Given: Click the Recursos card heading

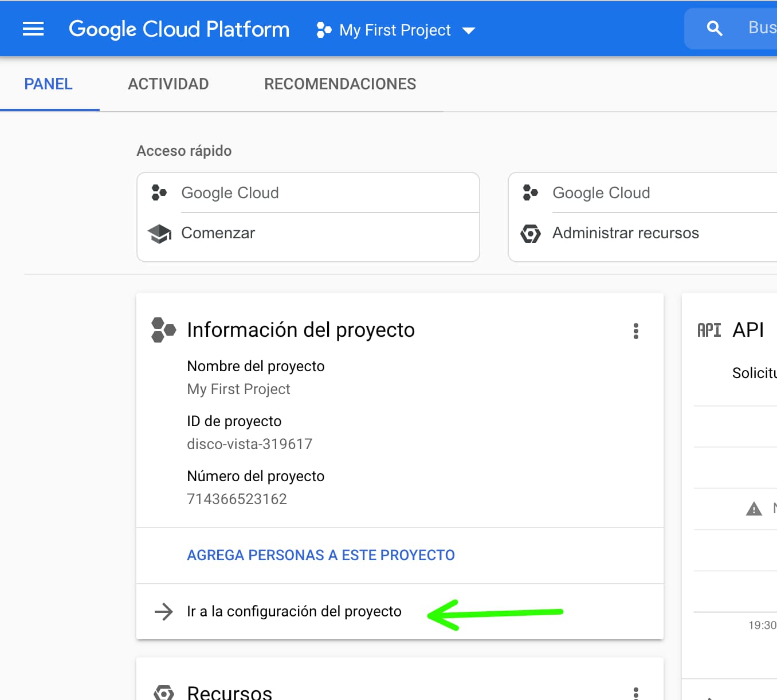Looking at the screenshot, I should point(229,692).
